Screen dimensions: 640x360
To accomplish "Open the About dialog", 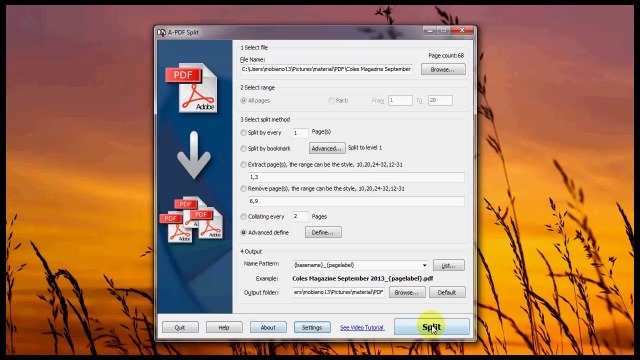I will coord(268,327).
